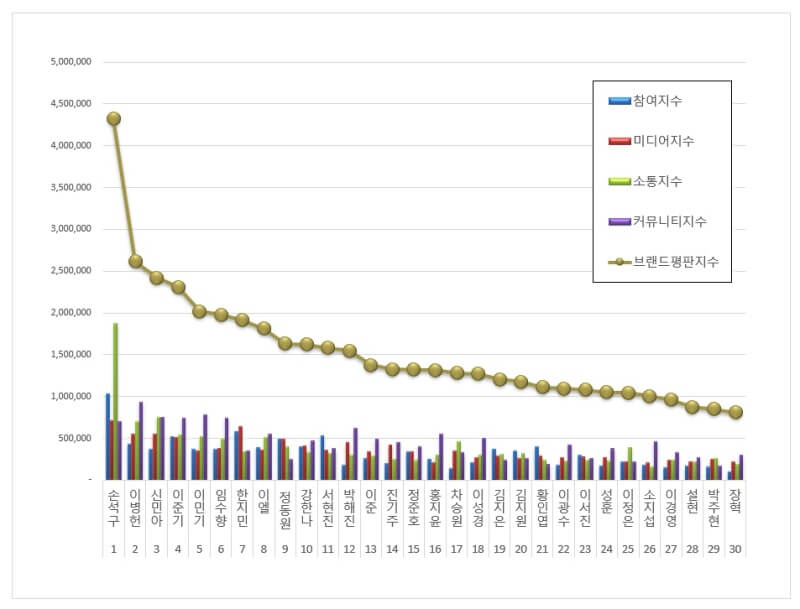Image resolution: width=800 pixels, height=609 pixels.
Task: Click the x-axis name label 한지민
Action: tap(242, 508)
